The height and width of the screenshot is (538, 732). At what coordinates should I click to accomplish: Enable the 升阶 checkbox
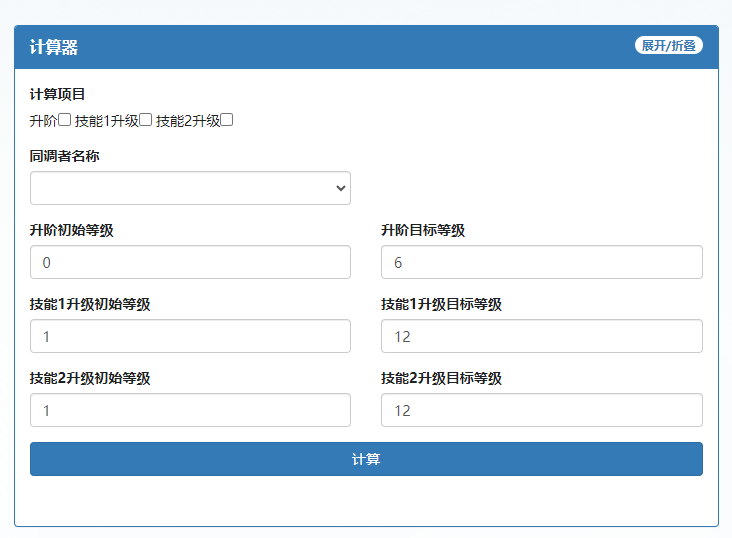pyautogui.click(x=65, y=120)
